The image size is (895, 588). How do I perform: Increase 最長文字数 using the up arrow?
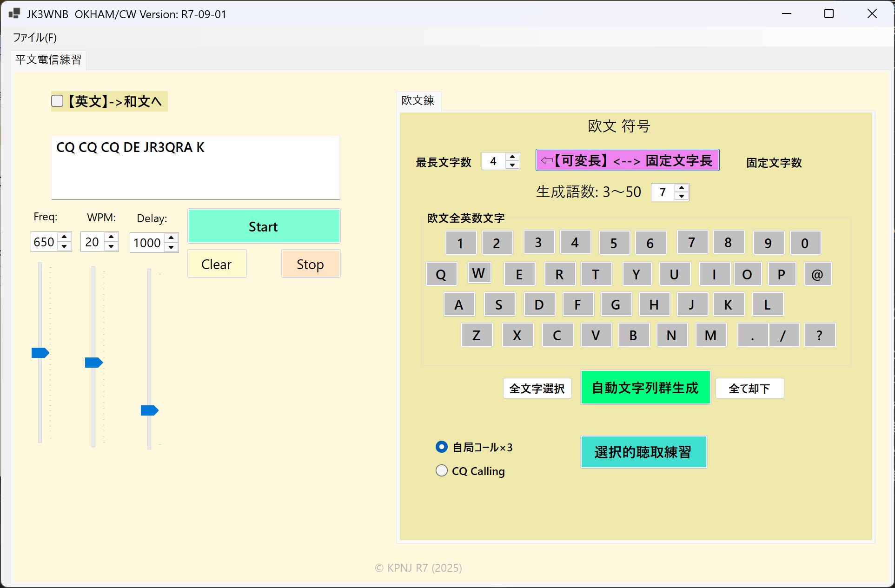[512, 157]
